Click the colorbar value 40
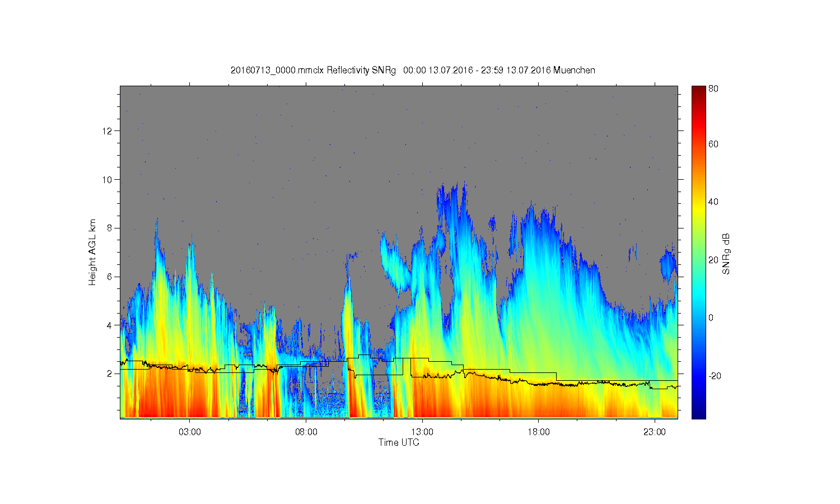 (713, 202)
